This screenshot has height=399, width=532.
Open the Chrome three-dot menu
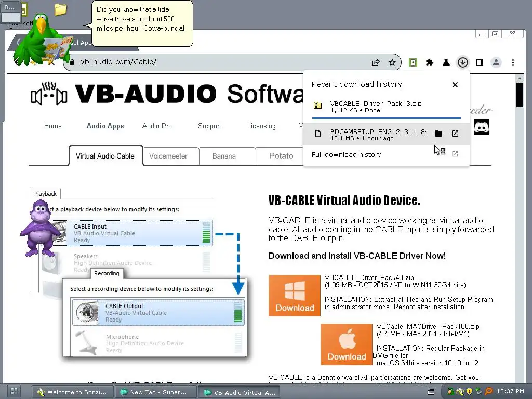click(x=513, y=62)
